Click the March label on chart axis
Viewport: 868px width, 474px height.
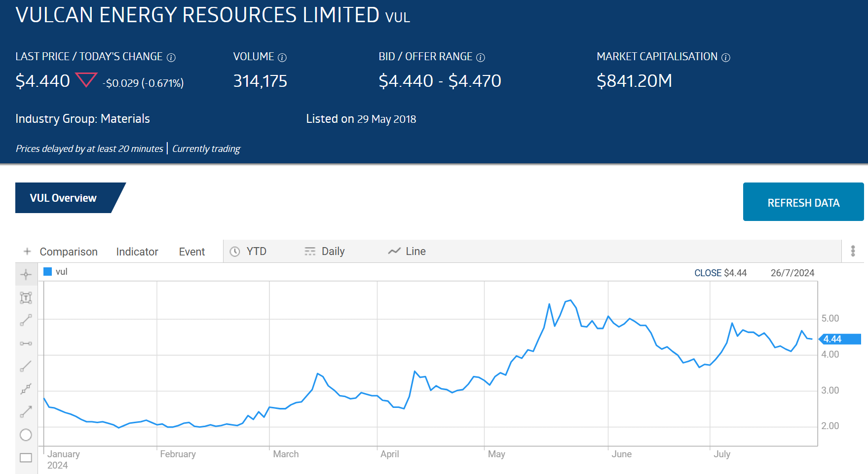tap(286, 454)
